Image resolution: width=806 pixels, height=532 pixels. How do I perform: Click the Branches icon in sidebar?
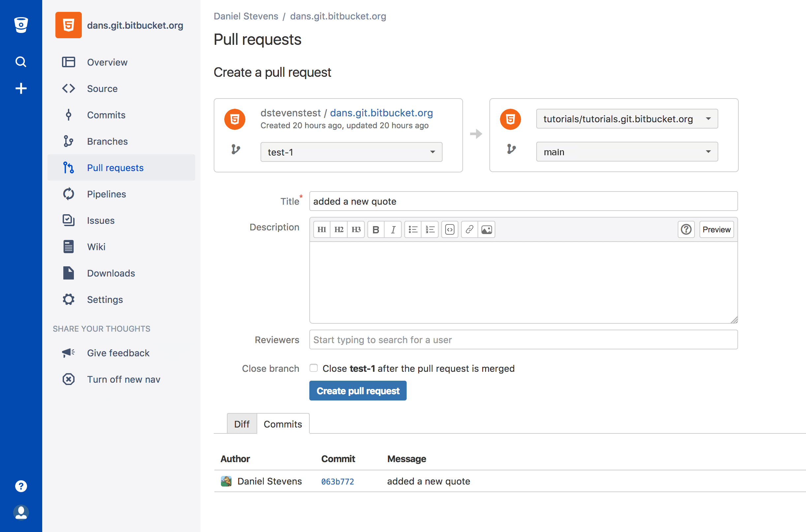point(70,141)
